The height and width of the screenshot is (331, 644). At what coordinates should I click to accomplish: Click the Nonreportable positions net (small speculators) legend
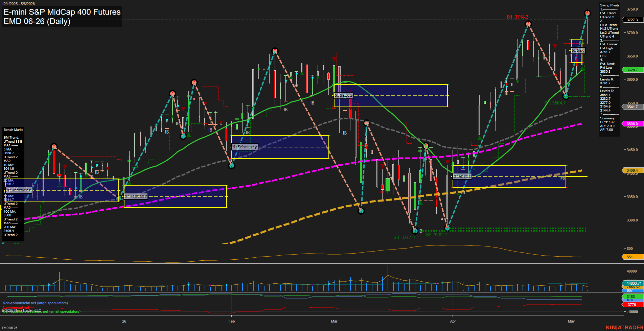point(42,311)
